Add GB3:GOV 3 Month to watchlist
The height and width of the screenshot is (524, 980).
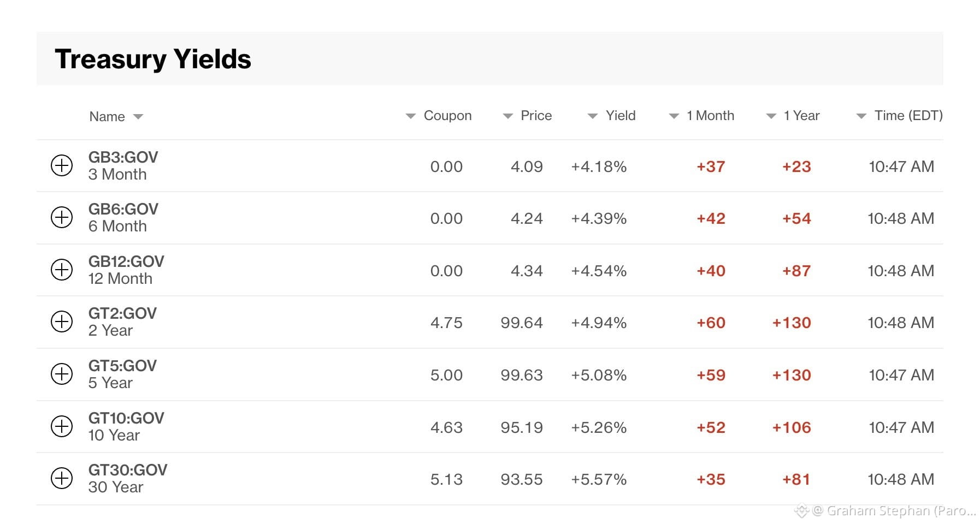[62, 165]
